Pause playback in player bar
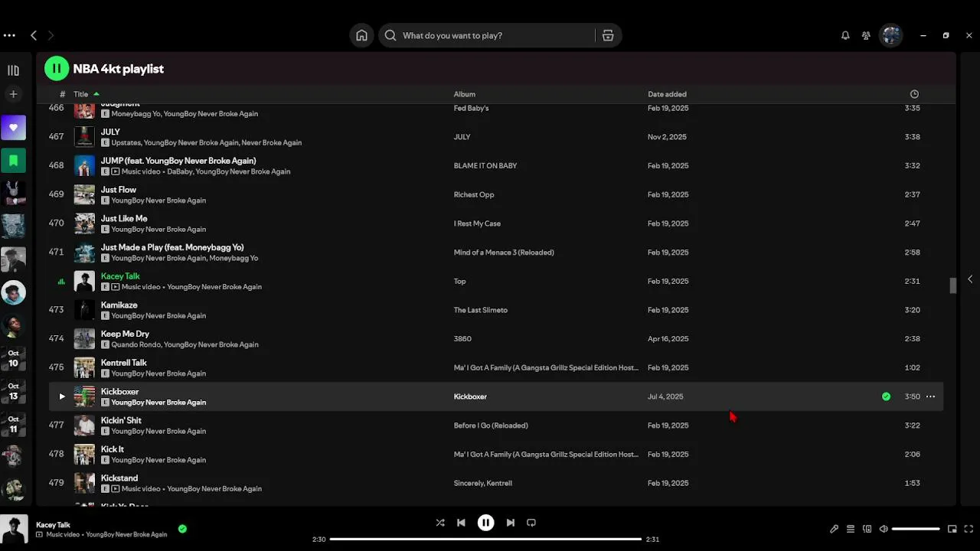Screen dimensions: 980x551 (485, 523)
